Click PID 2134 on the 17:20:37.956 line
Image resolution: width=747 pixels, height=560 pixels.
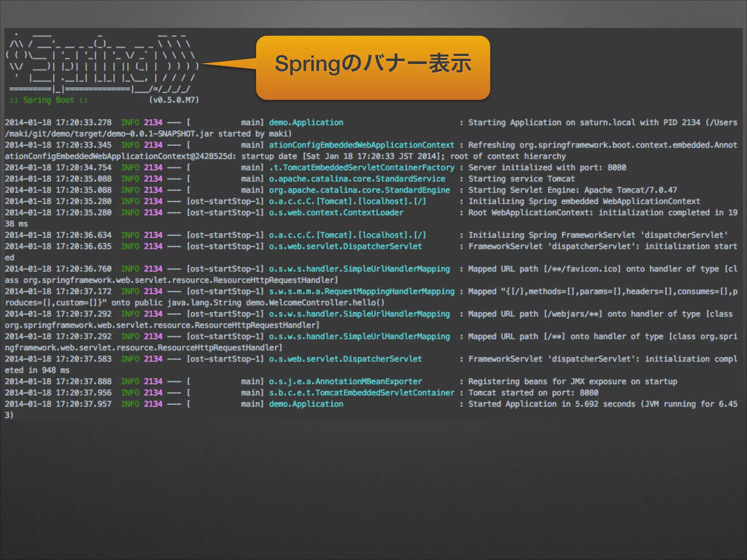point(153,393)
